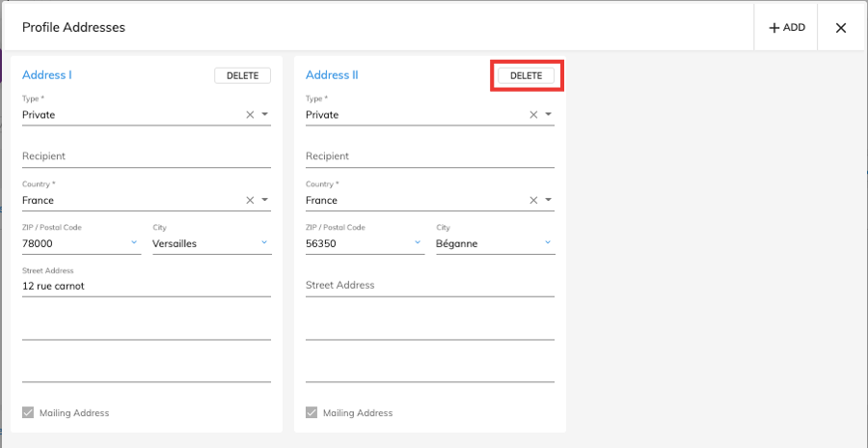
Task: Toggle Mailing Address checkbox for Address II
Action: tap(312, 413)
